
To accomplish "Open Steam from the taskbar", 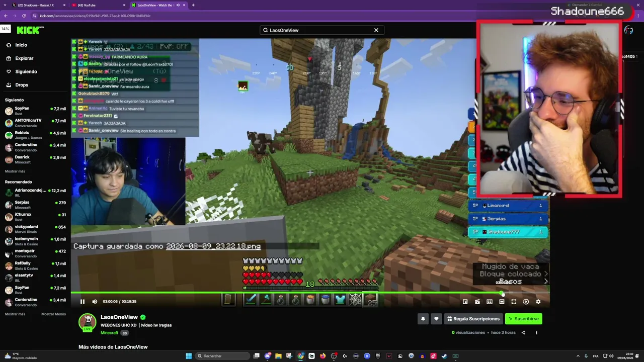I will coord(444,356).
